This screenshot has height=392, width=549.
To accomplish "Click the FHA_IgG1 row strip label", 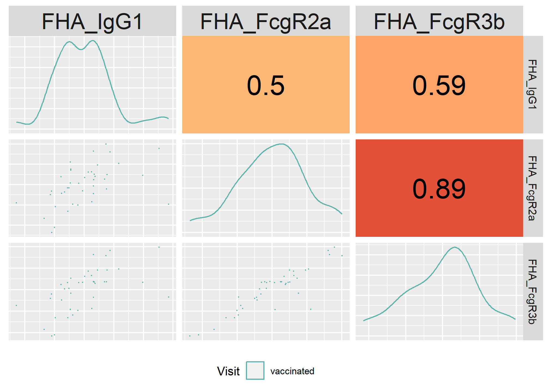I will click(x=533, y=85).
